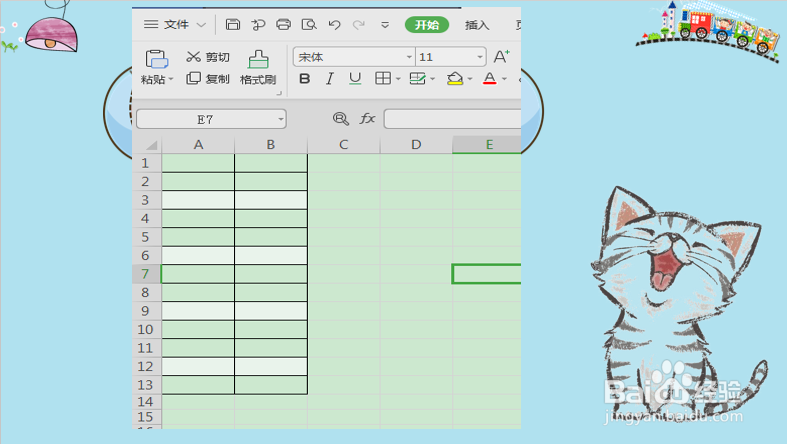787x444 pixels.
Task: Click the draw border table style icon
Action: click(418, 78)
